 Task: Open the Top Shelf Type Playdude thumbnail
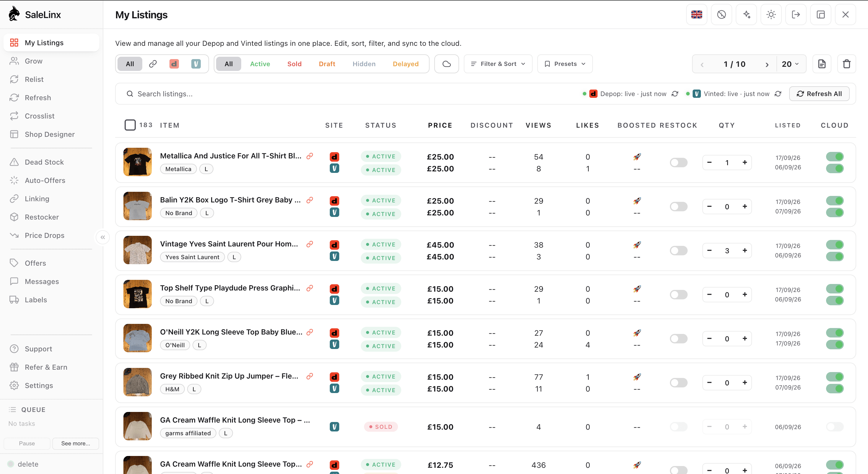[138, 294]
